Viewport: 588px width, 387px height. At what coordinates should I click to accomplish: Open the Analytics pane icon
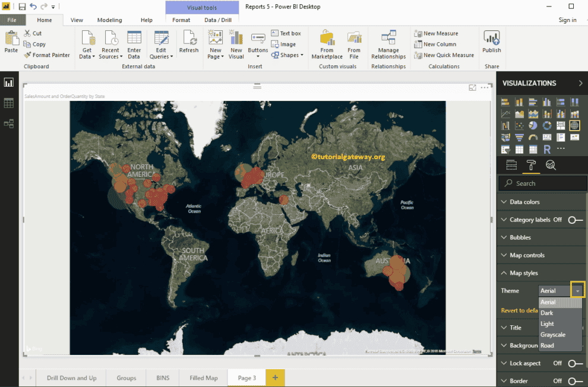tap(551, 166)
